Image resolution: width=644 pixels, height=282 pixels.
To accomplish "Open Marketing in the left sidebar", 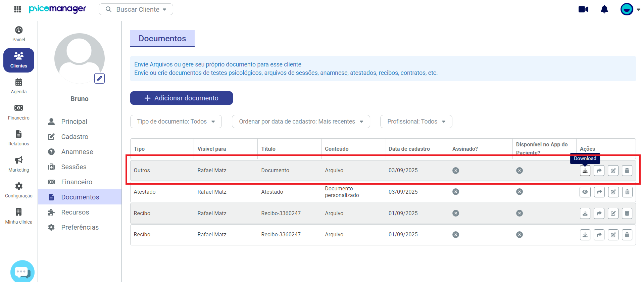I will (x=19, y=164).
